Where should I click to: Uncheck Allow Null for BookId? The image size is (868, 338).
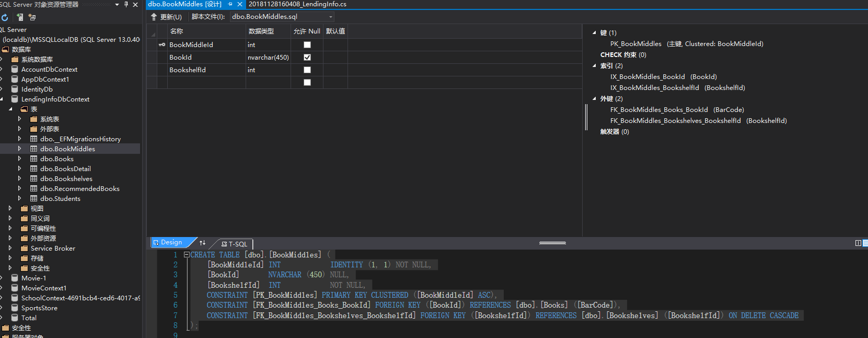coord(307,58)
